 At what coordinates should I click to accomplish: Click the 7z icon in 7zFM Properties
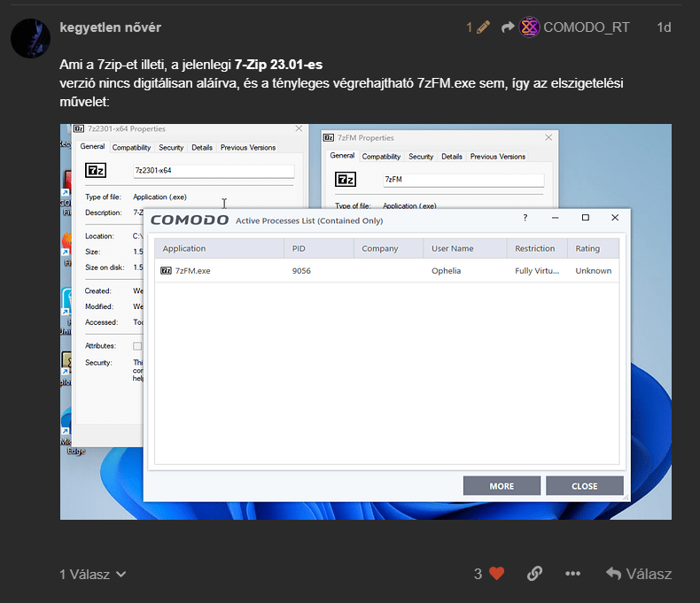(x=346, y=179)
